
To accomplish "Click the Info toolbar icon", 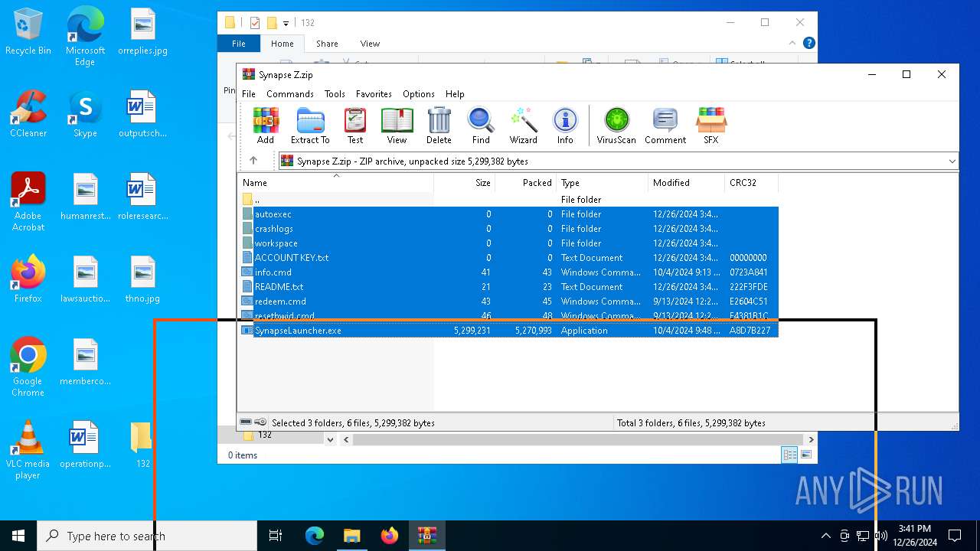I will point(565,126).
